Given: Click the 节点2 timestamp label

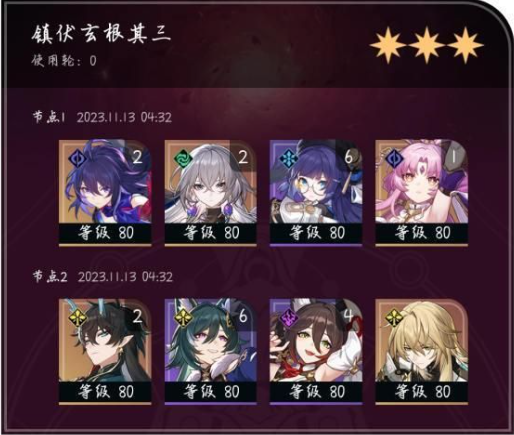Looking at the screenshot, I should pos(103,277).
